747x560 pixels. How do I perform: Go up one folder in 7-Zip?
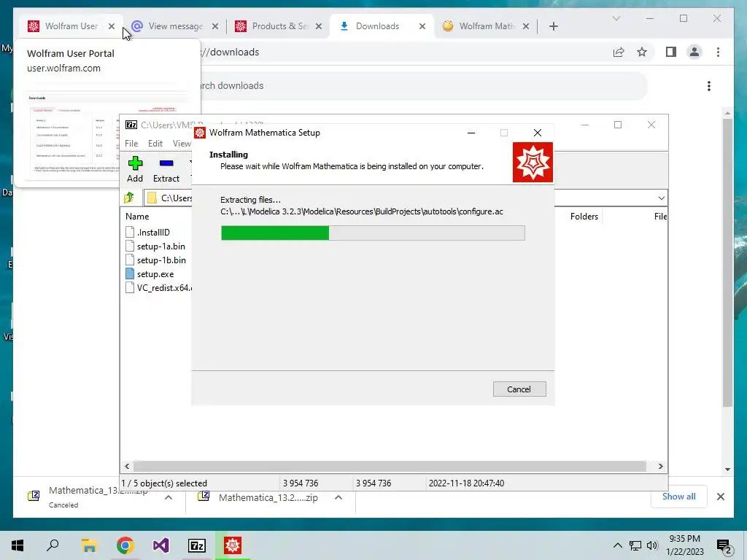[x=129, y=198]
